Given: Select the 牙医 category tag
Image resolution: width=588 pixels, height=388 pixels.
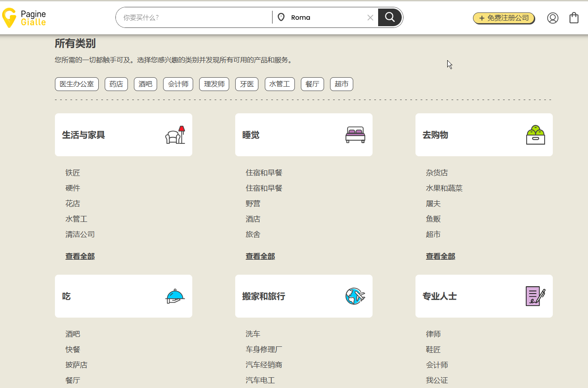Looking at the screenshot, I should tap(247, 84).
